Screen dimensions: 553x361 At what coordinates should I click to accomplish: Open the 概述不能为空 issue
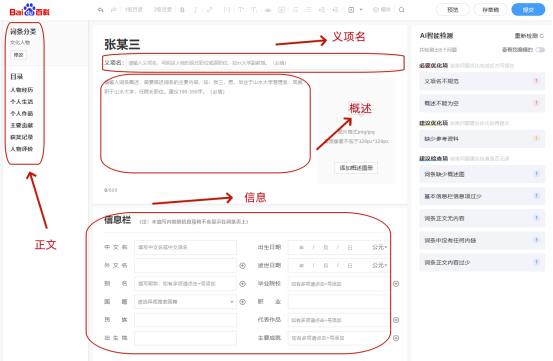click(482, 104)
